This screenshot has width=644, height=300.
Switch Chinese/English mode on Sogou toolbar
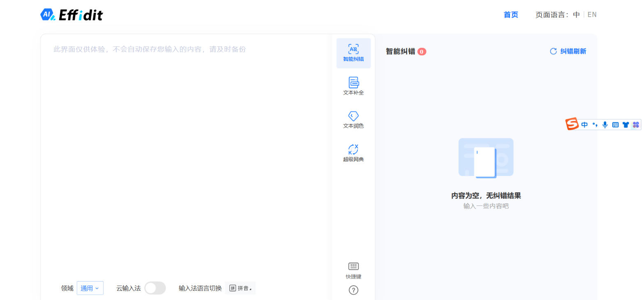pyautogui.click(x=584, y=124)
